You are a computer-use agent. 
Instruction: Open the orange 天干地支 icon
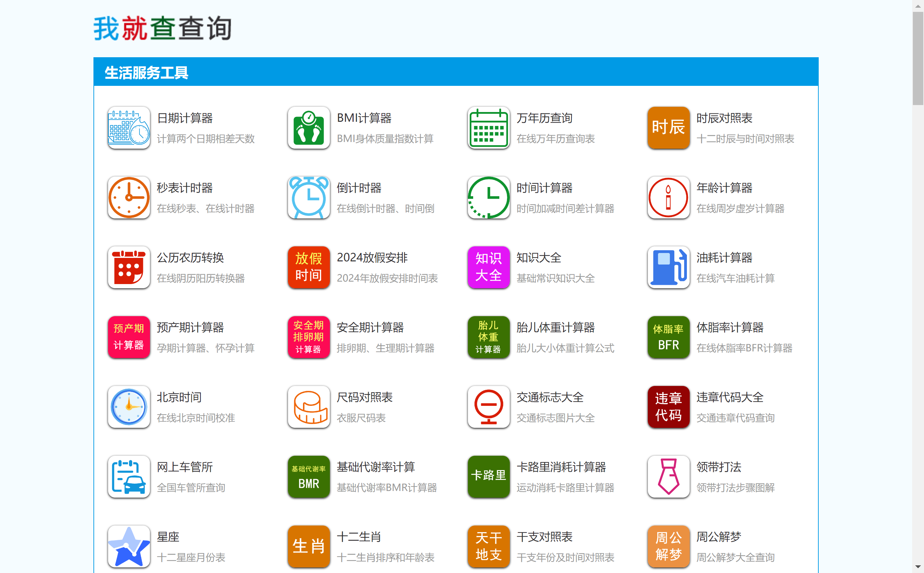[x=488, y=546]
